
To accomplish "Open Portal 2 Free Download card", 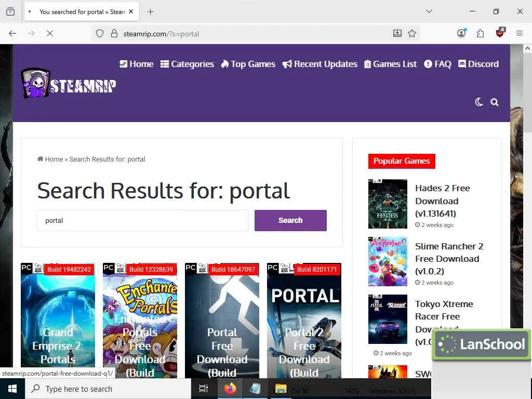I will point(304,320).
